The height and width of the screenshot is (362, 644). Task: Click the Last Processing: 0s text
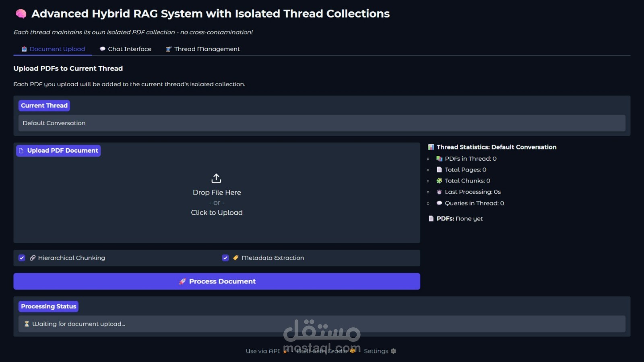(473, 192)
